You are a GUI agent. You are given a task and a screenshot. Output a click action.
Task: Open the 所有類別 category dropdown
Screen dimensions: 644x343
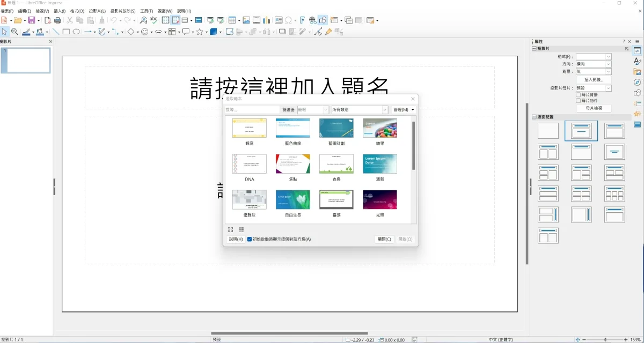click(x=359, y=110)
